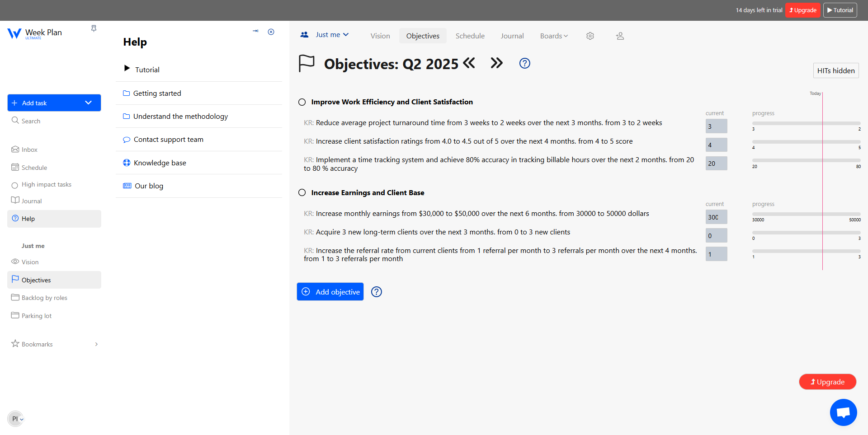Click the time tracking accuracy progress bar
The image size is (868, 435).
point(806,160)
